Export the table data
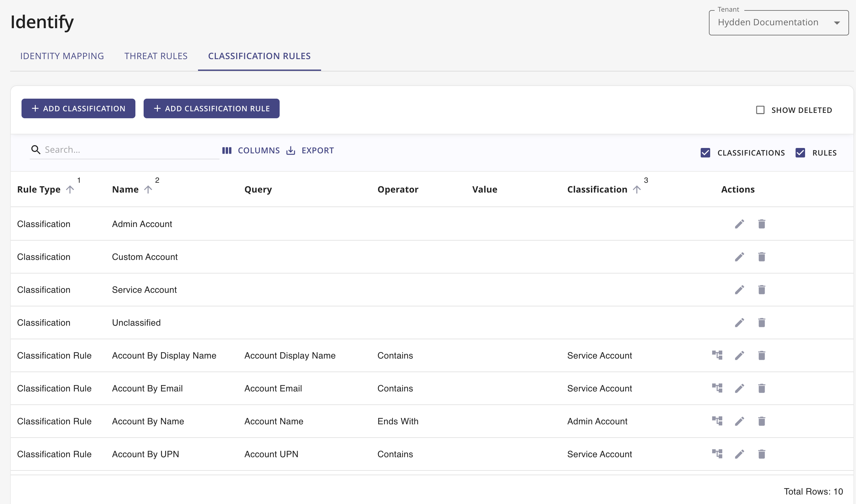 pyautogui.click(x=310, y=151)
